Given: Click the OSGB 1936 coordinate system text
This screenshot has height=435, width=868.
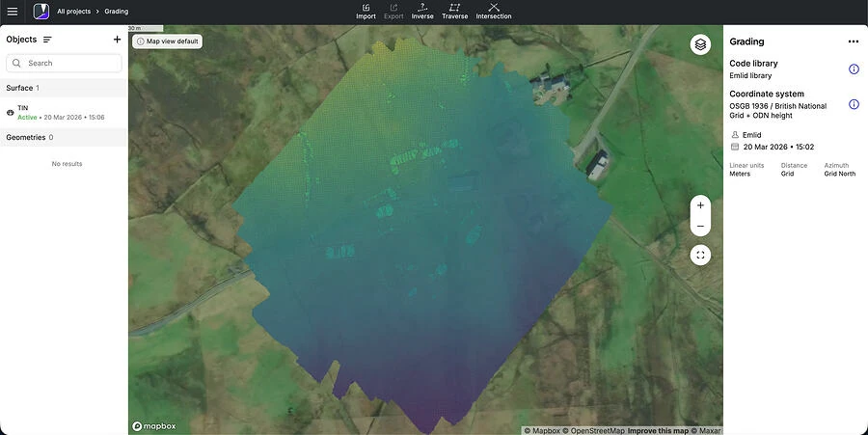Looking at the screenshot, I should [x=777, y=111].
